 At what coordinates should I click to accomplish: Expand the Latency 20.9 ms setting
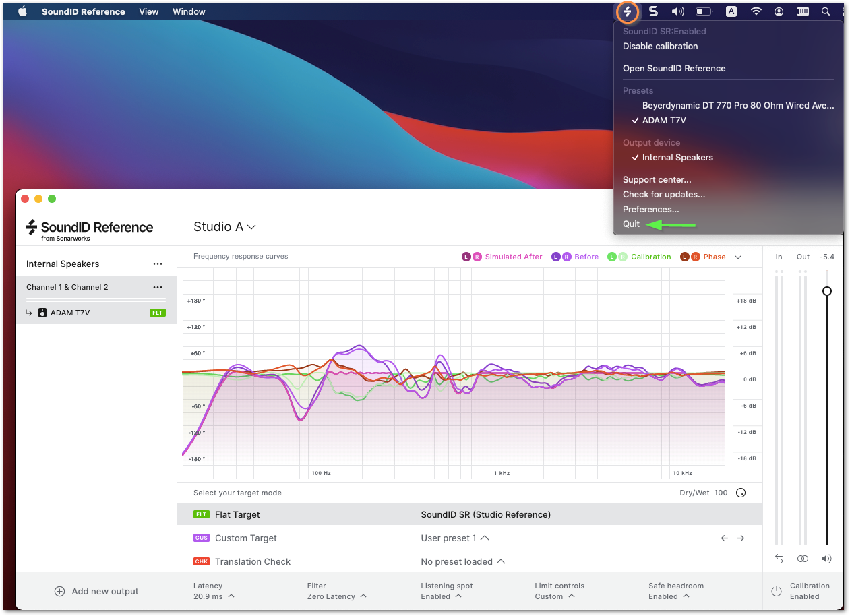click(x=214, y=591)
